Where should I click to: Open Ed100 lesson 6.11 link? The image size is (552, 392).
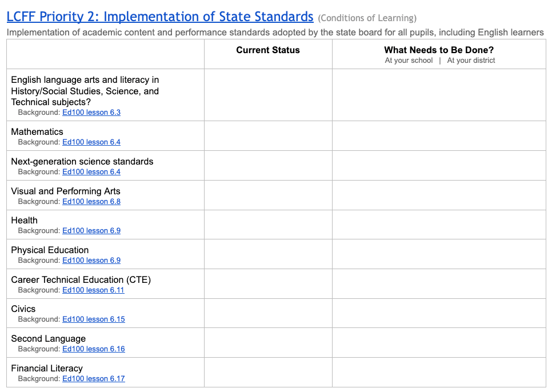[93, 290]
